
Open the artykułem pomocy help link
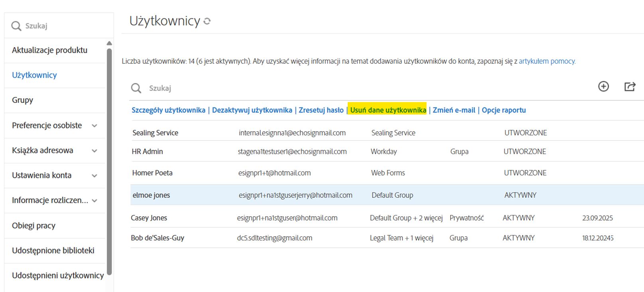click(547, 61)
